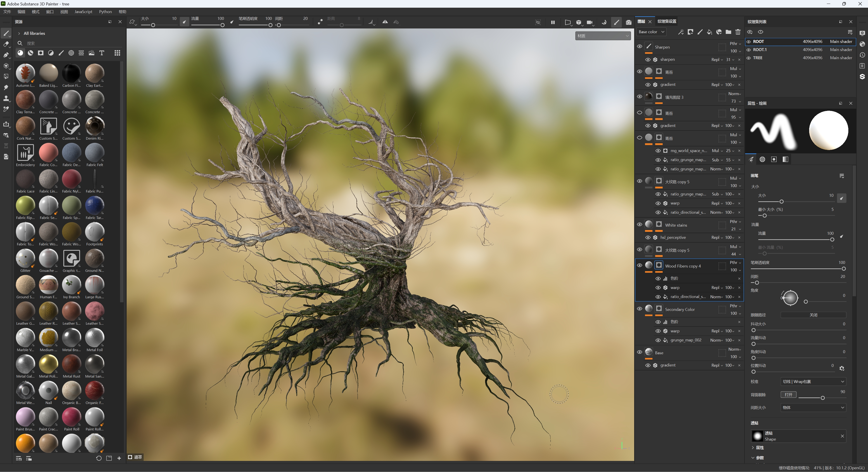868x472 pixels.
Task: Open the Base color channel dropdown
Action: 651,32
